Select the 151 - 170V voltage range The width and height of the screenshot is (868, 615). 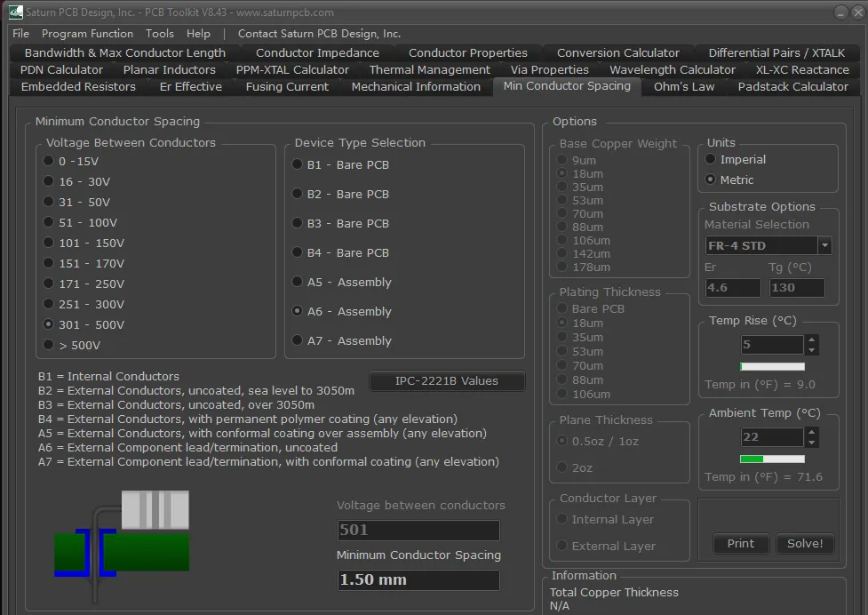click(x=84, y=263)
